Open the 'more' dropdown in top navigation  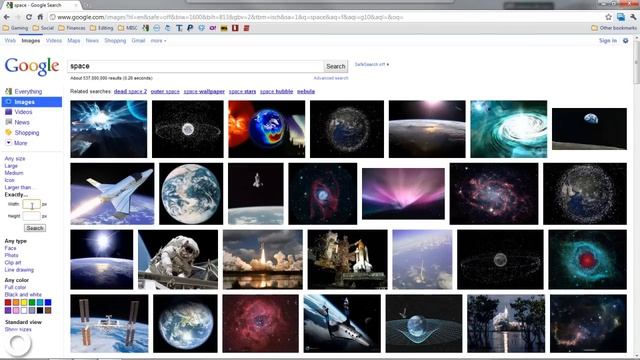[158, 40]
